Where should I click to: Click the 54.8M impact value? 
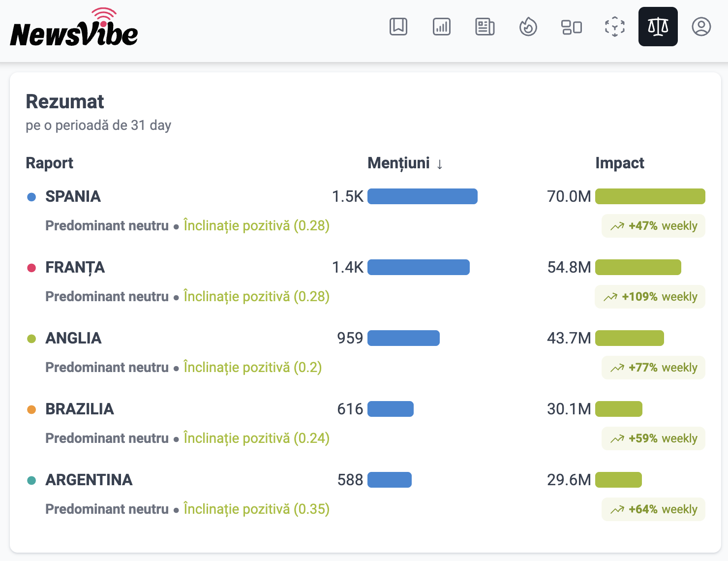pos(569,267)
